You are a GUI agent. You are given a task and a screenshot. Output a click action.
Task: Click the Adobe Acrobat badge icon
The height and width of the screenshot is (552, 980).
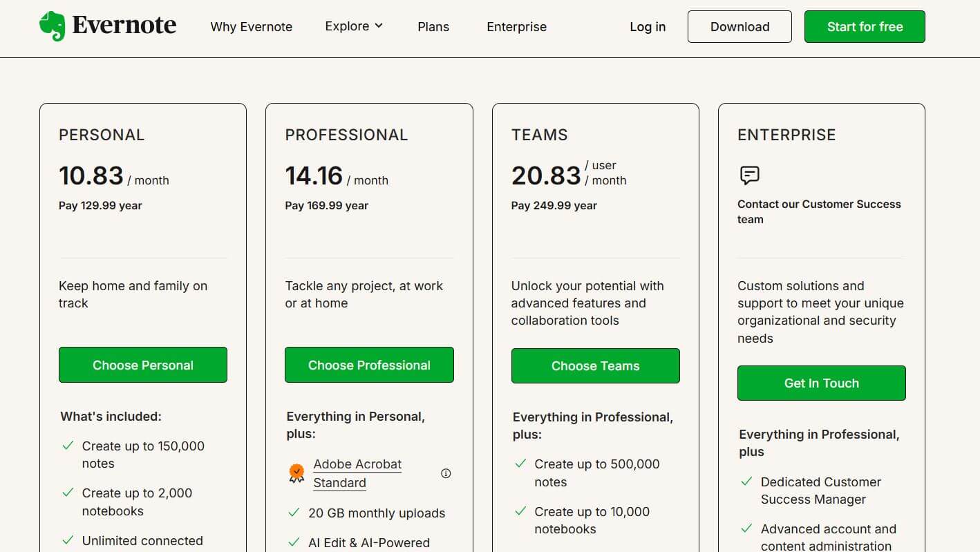296,473
